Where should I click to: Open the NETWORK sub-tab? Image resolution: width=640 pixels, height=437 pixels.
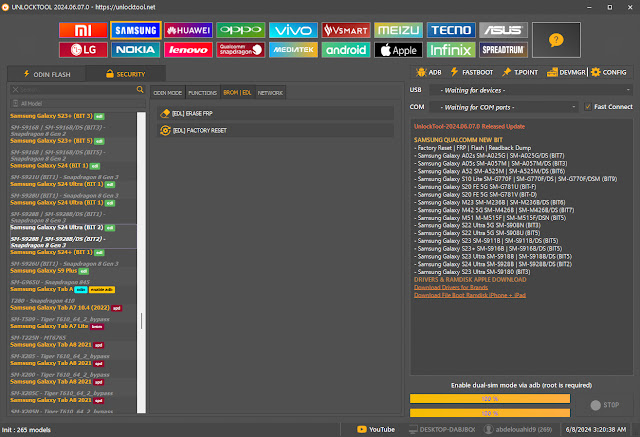270,93
